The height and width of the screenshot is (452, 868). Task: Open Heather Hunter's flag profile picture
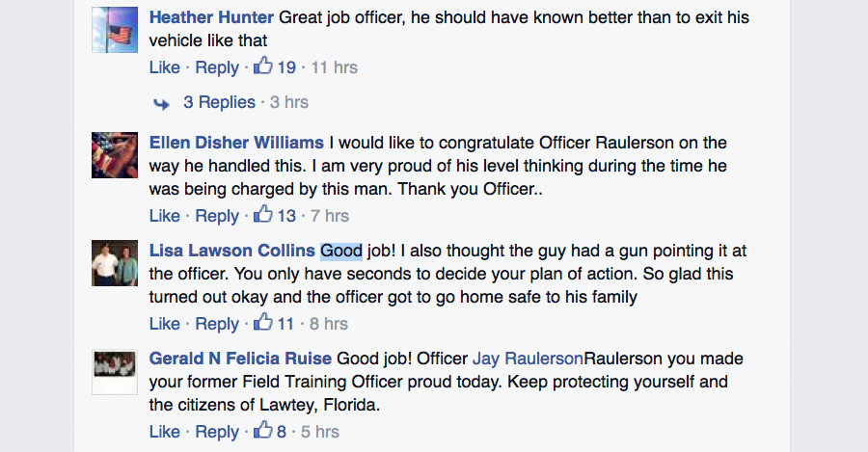click(115, 30)
